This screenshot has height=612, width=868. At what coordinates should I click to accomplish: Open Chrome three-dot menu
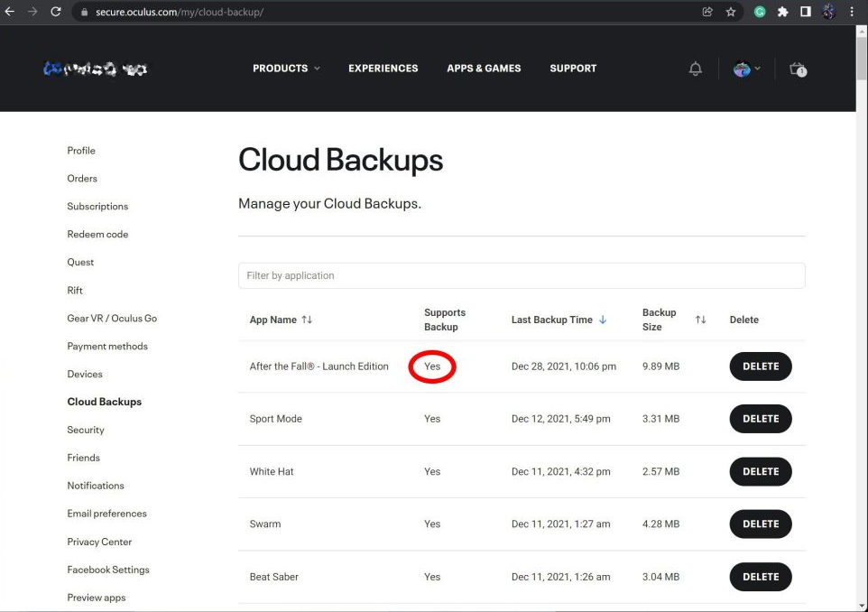coord(852,12)
